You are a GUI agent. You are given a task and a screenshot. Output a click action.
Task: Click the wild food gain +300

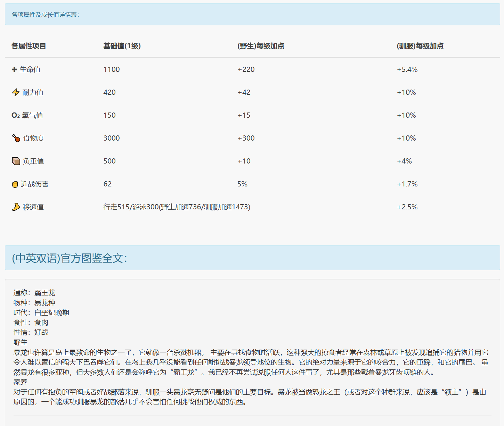(246, 138)
